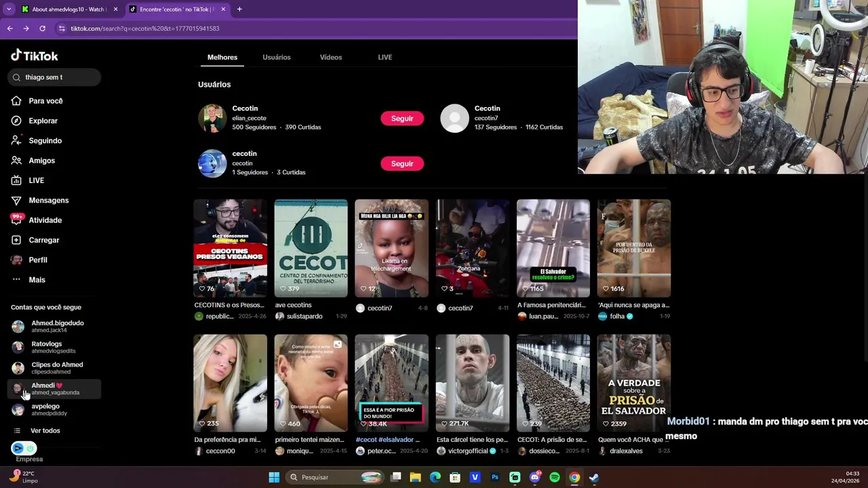Go to Seguindo page
The width and height of the screenshot is (868, 488).
45,141
